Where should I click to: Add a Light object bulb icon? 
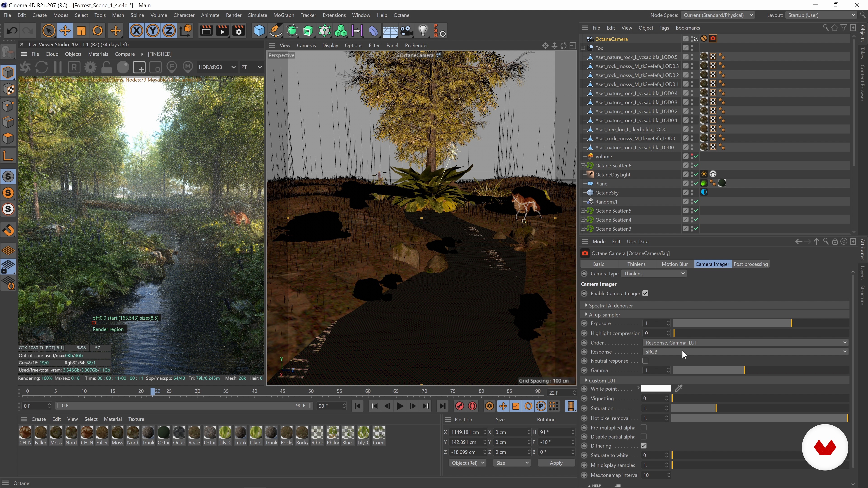pos(423,31)
